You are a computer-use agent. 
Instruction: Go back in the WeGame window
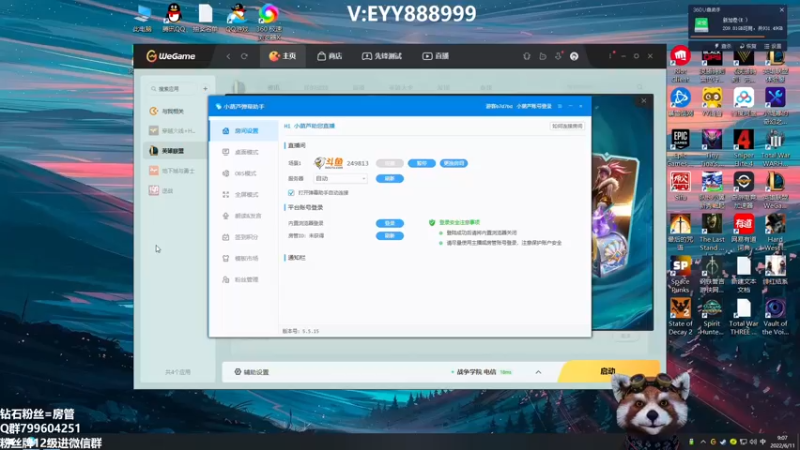(229, 56)
